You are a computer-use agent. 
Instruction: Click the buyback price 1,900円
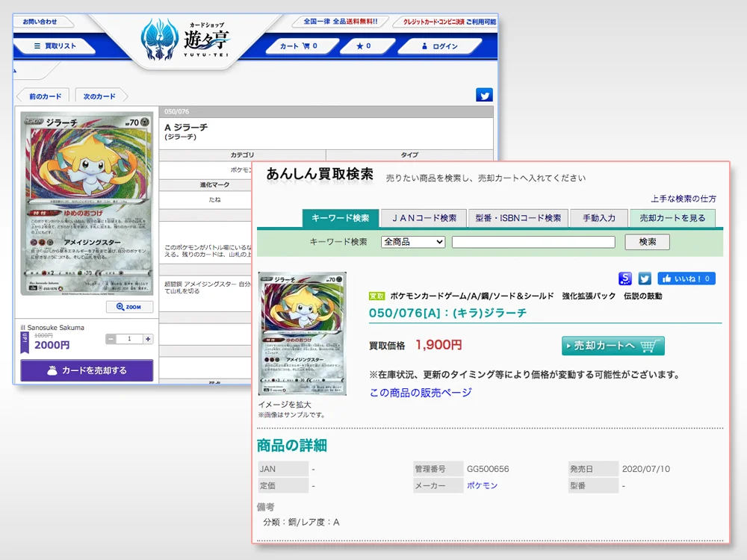pos(438,345)
